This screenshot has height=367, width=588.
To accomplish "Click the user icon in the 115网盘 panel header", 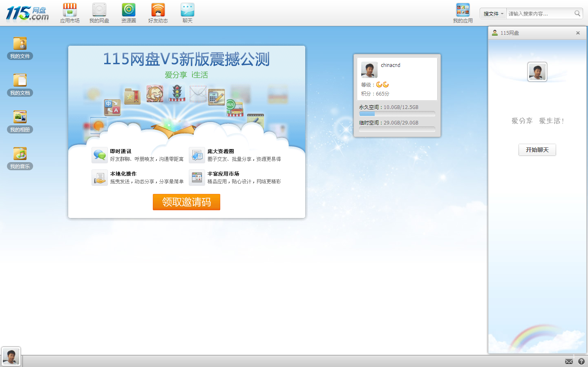I will 495,33.
